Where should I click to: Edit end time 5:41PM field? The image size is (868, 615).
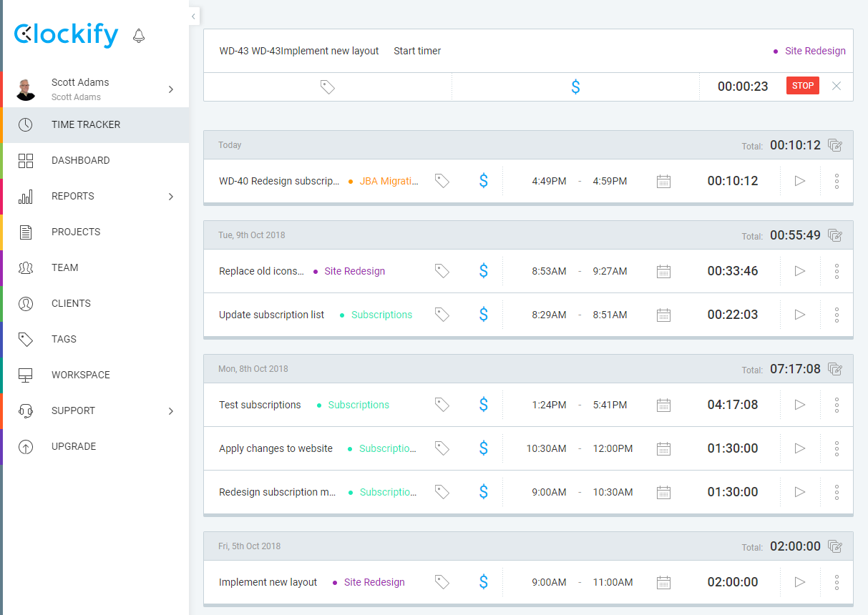pos(610,405)
